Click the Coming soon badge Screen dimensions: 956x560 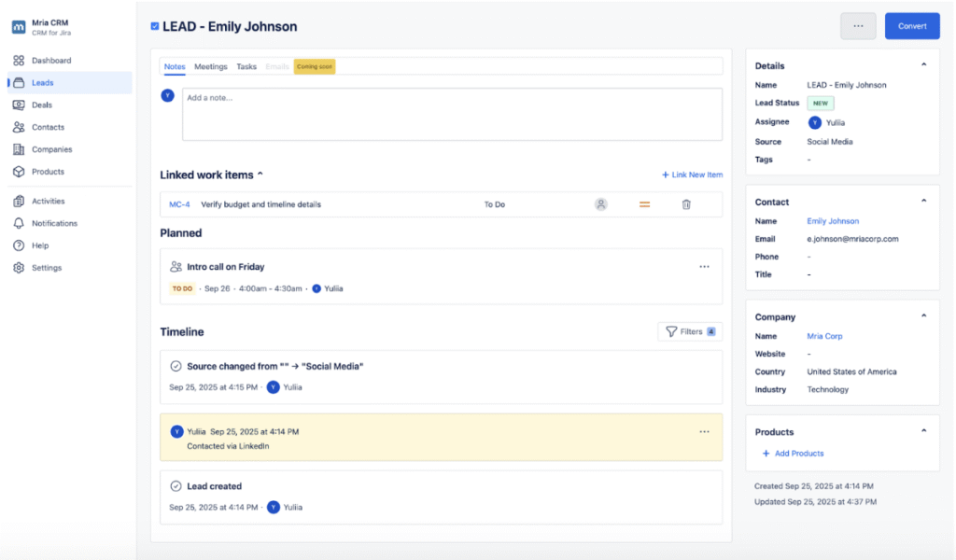point(315,66)
